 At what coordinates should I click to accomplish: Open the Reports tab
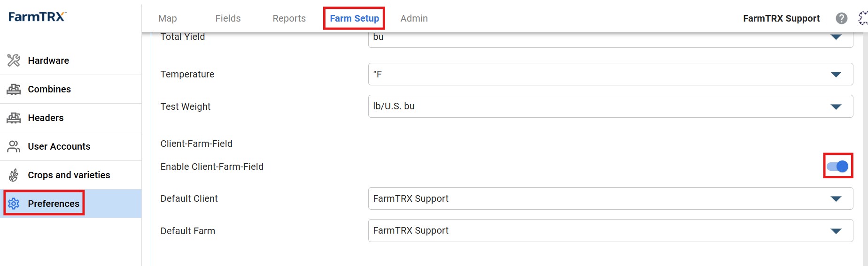pyautogui.click(x=289, y=18)
